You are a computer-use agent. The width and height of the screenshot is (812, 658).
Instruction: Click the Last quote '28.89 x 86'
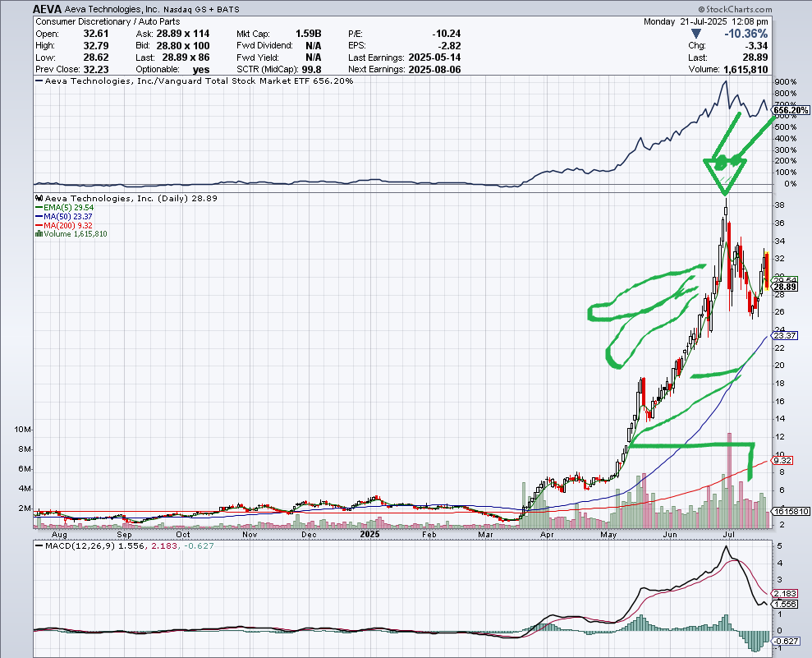(x=186, y=58)
